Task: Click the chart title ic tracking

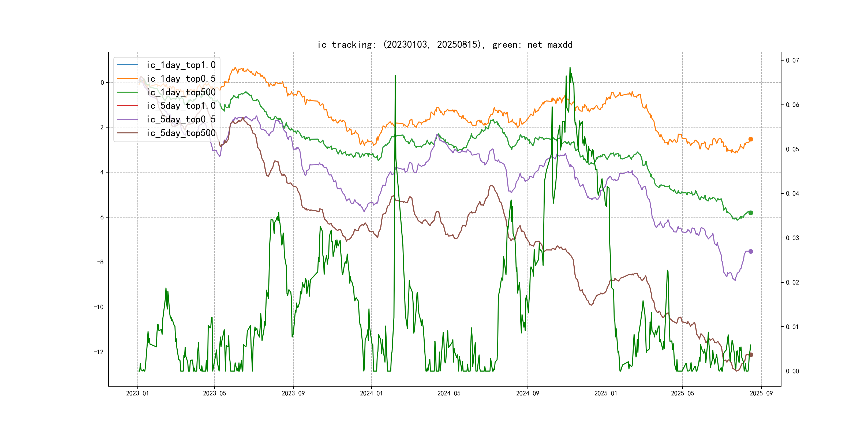Action: (x=445, y=44)
